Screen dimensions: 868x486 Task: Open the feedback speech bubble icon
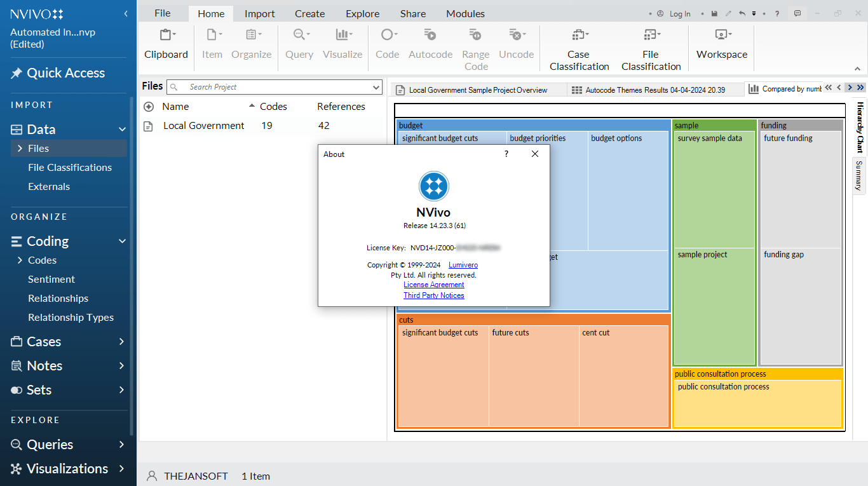[797, 13]
